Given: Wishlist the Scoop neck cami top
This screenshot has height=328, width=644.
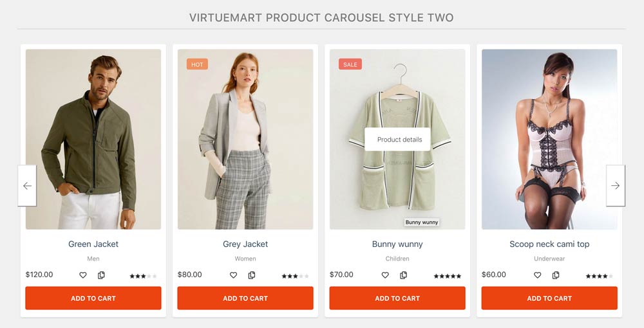Looking at the screenshot, I should click(x=537, y=275).
